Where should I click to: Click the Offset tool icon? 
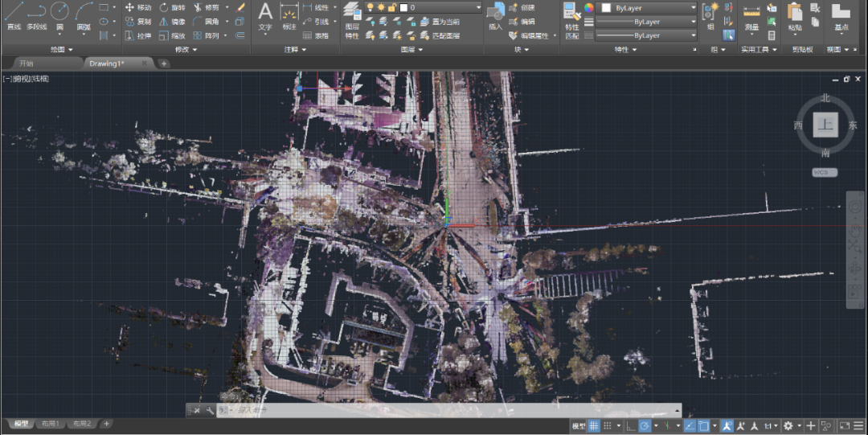point(240,35)
